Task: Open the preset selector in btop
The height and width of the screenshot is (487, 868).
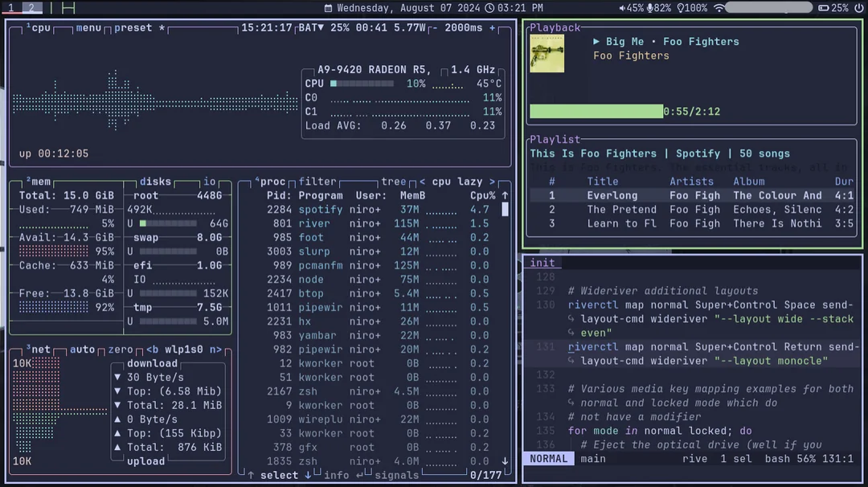Action: (133, 27)
